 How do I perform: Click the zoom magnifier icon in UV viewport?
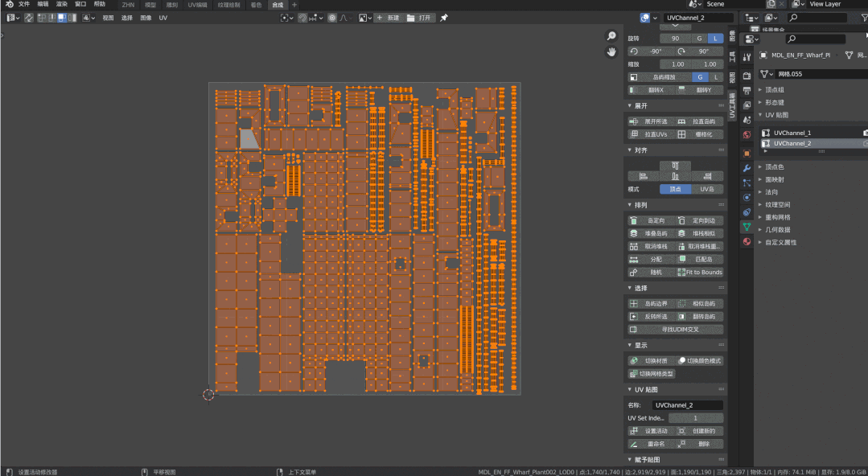point(611,36)
